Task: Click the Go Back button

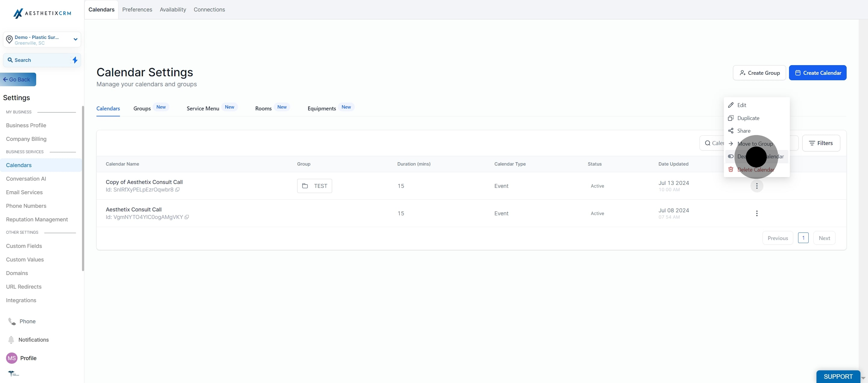Action: (18, 80)
